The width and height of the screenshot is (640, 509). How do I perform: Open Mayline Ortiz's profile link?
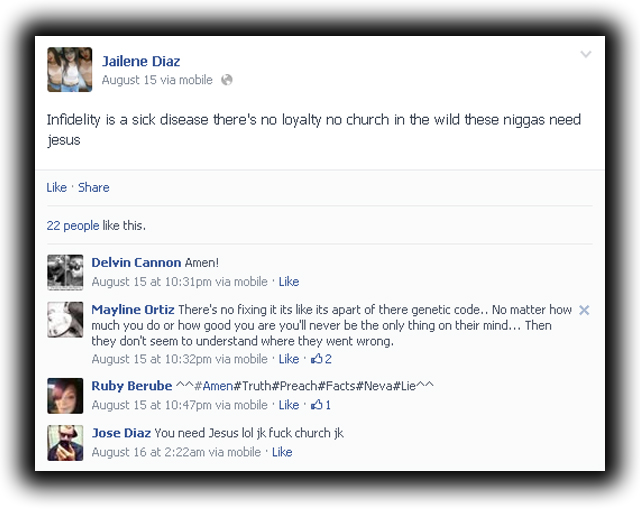(x=133, y=309)
